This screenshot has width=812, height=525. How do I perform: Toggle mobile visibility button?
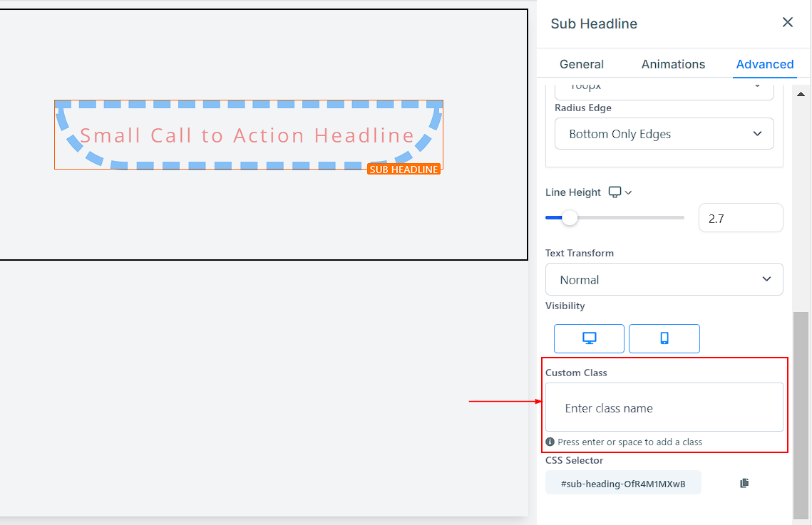point(664,338)
